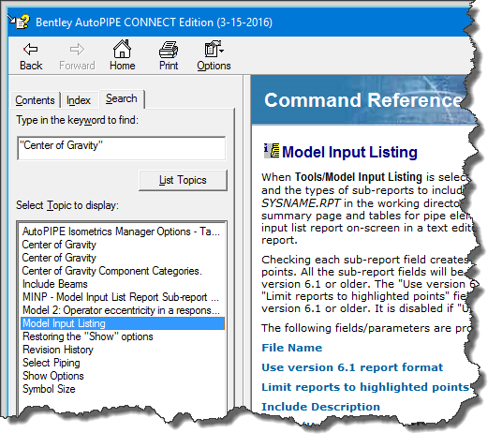This screenshot has width=502, height=448.
Task: Select the highlighted Model Input Listing topic
Action: click(123, 323)
